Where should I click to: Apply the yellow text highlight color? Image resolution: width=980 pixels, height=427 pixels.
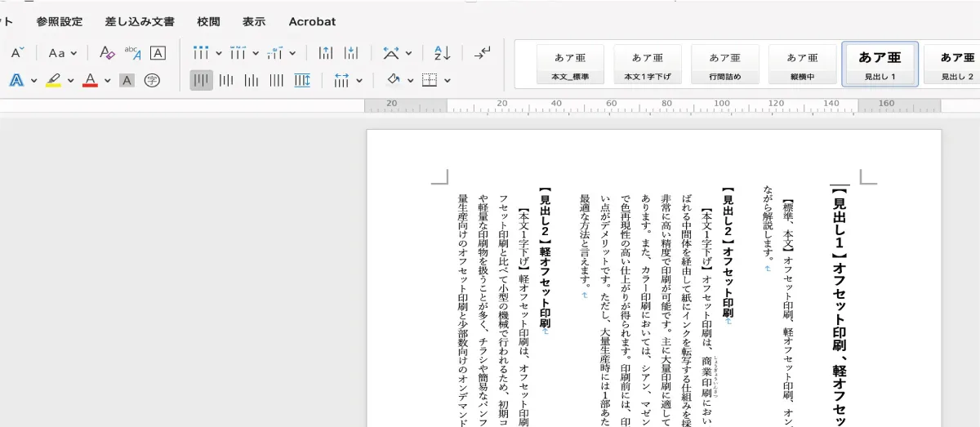[53, 80]
